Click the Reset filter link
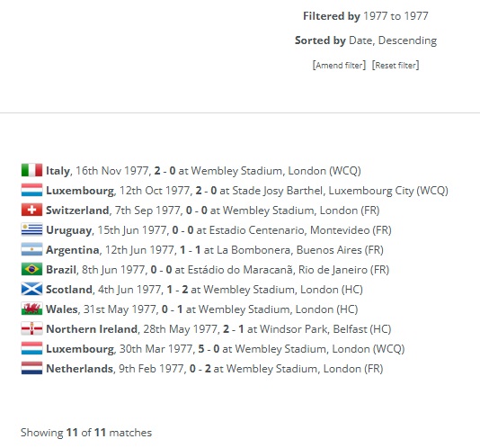 coord(396,66)
